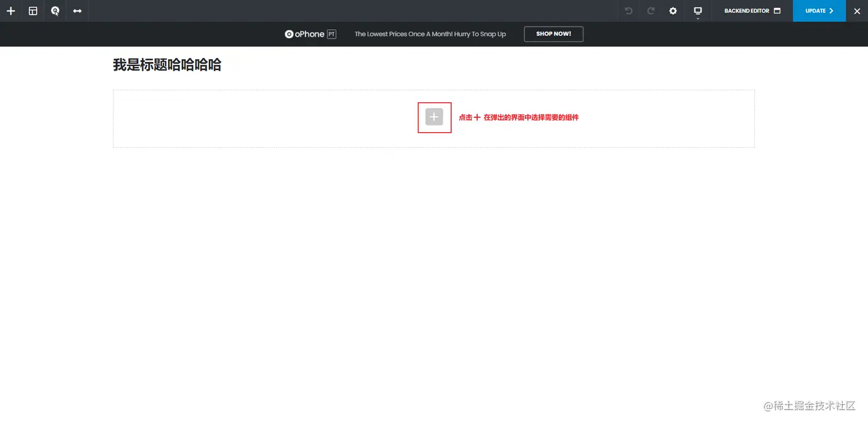Image resolution: width=868 pixels, height=424 pixels.
Task: Click the Add Element plus icon in top toolbar
Action: 11,11
